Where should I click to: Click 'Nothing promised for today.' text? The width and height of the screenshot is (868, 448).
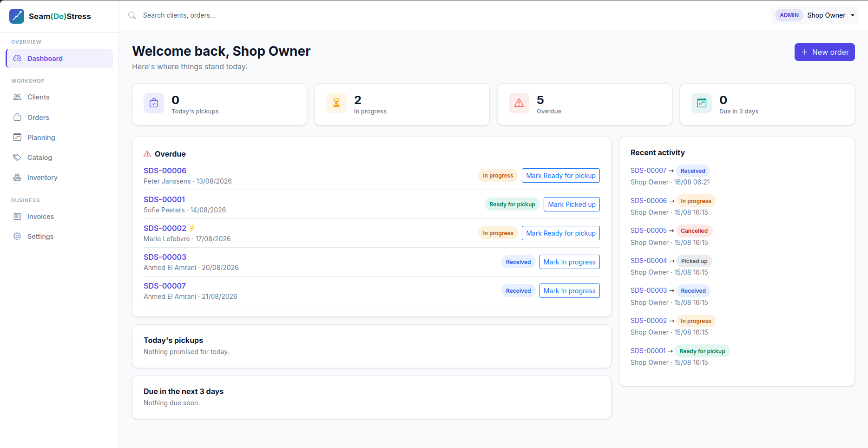pyautogui.click(x=186, y=352)
